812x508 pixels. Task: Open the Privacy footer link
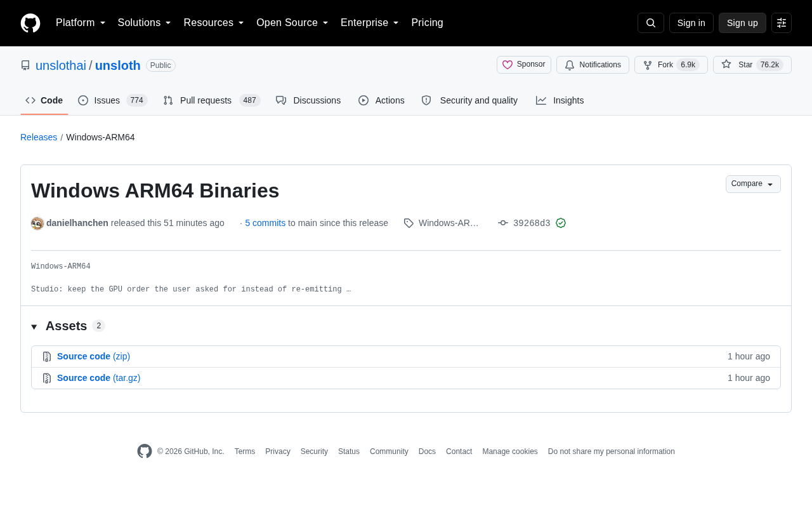(x=278, y=451)
